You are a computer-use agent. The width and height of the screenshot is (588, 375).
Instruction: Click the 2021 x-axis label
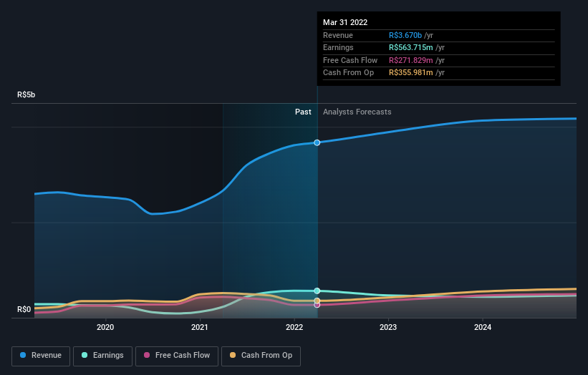[200, 327]
